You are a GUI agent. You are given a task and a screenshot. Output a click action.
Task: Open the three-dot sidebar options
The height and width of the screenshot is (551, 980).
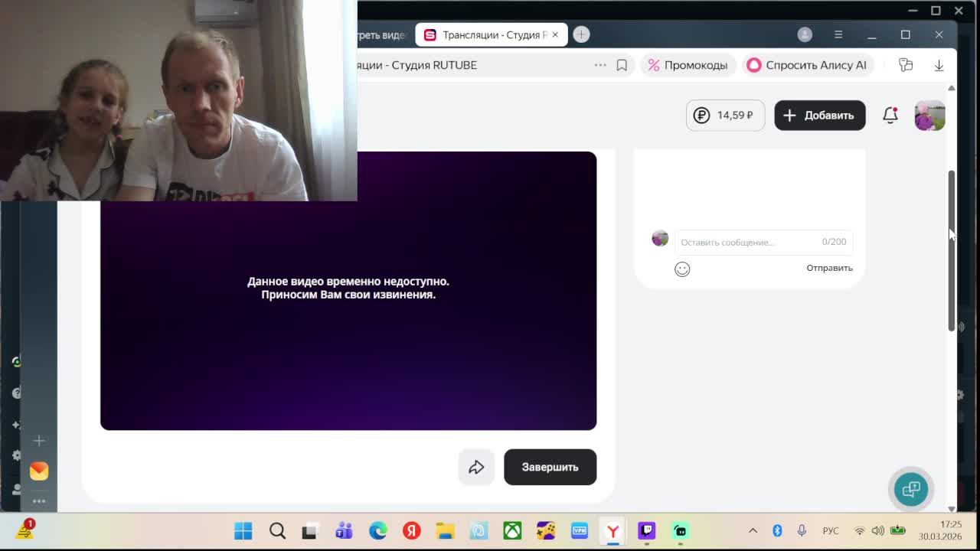(39, 501)
